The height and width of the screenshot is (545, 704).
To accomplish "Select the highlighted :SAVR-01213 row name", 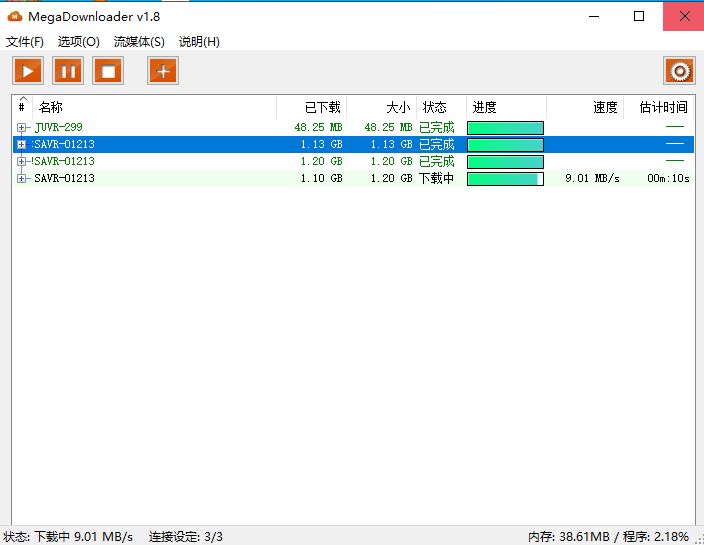I will pyautogui.click(x=63, y=145).
